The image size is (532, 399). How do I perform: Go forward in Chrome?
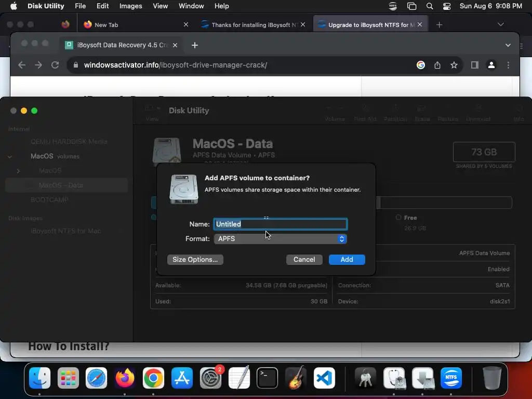click(x=38, y=65)
